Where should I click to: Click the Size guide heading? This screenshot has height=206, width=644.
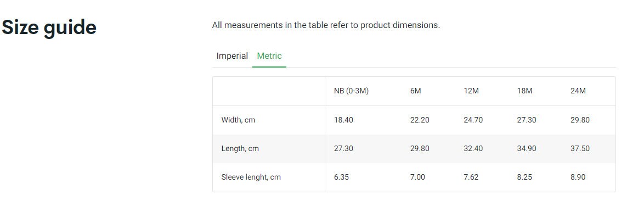point(49,27)
